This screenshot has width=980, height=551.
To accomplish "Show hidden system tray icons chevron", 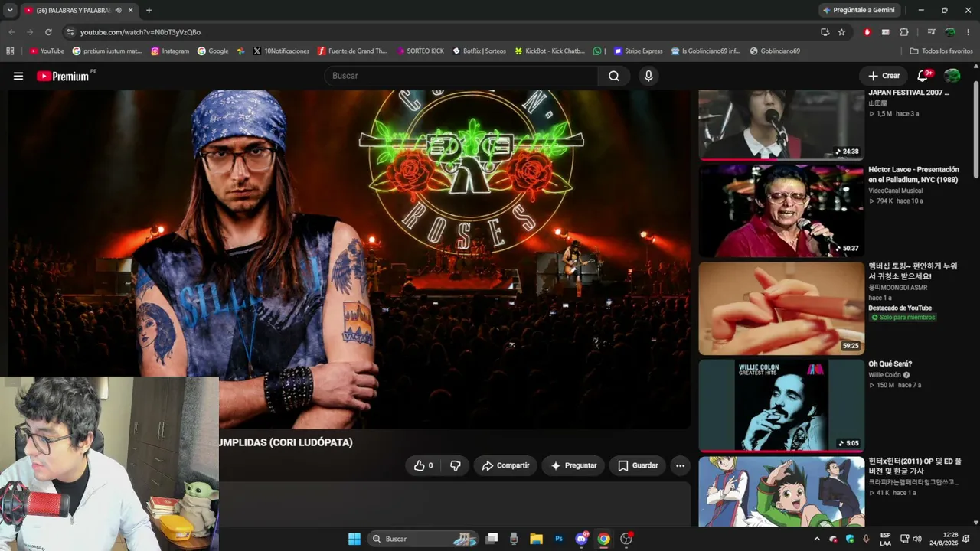I will (816, 539).
